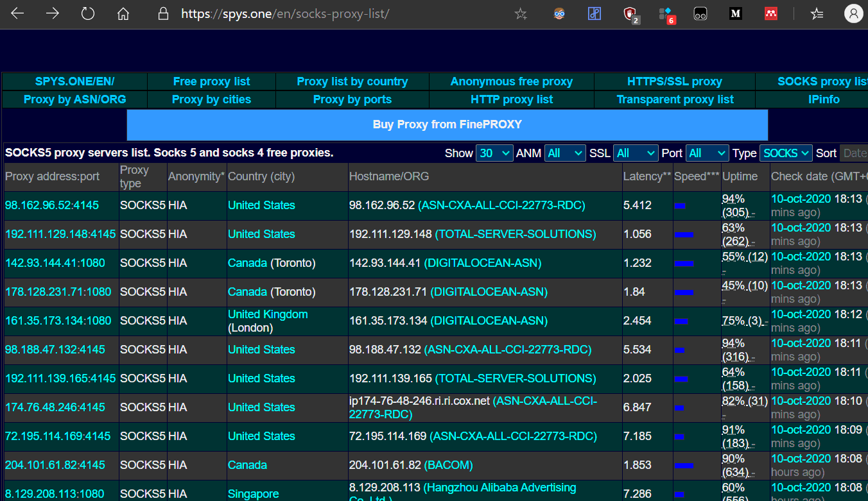
Task: Select proxy 98.162.96.52:4145
Action: 52,205
